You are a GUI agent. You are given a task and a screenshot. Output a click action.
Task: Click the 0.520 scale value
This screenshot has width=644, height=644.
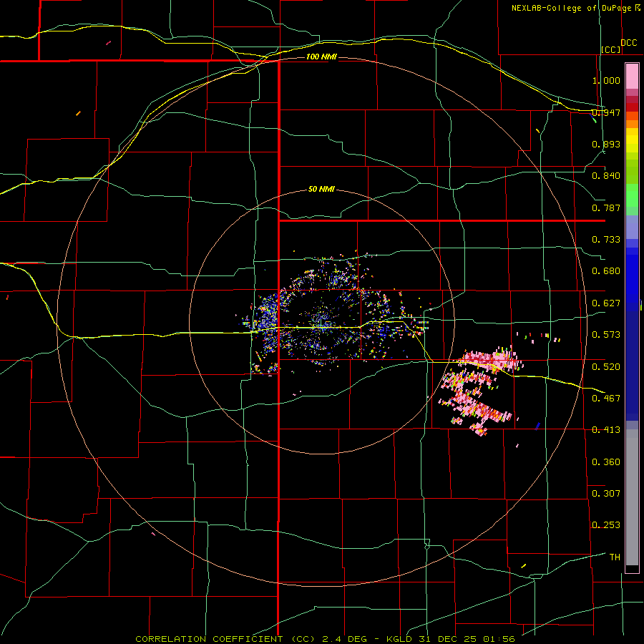(x=606, y=367)
